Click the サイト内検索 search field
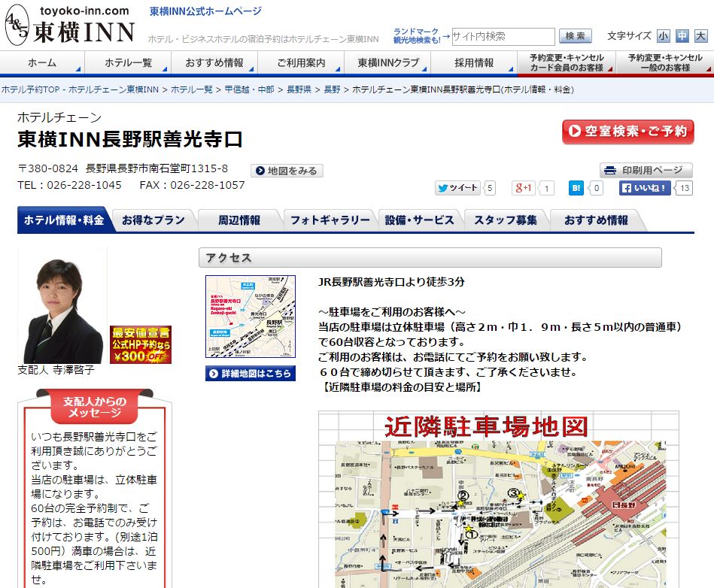 503,36
